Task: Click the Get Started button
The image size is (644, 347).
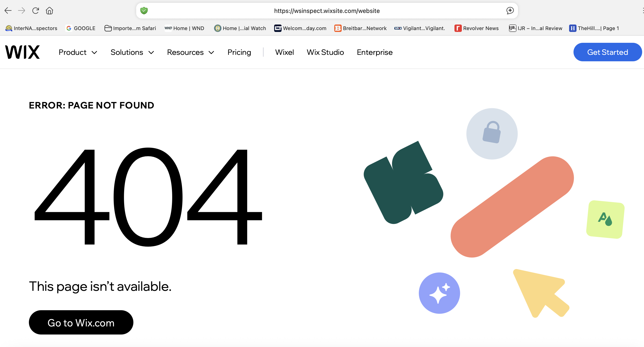Action: point(607,52)
